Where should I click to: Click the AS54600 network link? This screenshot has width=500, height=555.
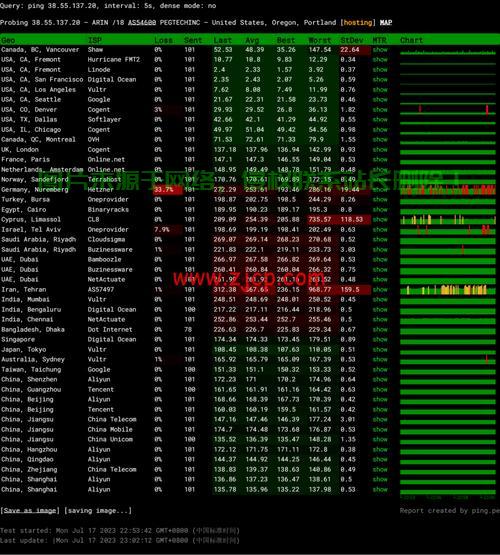click(142, 22)
